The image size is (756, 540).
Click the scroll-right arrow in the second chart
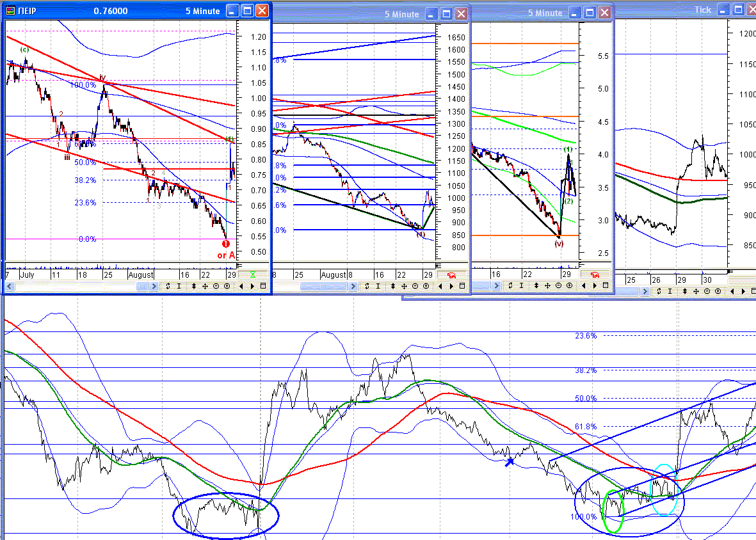pos(353,287)
